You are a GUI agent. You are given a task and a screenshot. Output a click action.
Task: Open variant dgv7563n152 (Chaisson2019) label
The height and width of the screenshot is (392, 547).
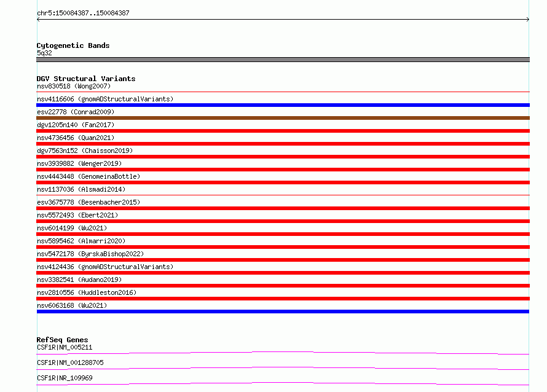coord(85,151)
